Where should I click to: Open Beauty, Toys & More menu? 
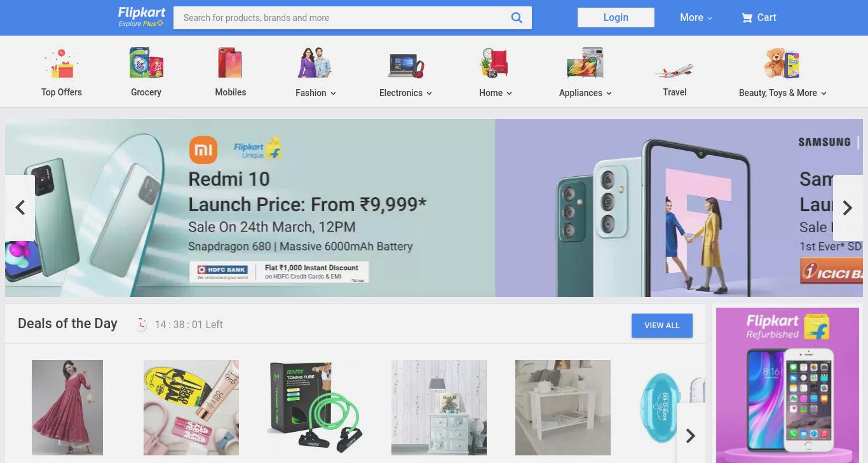(x=783, y=93)
